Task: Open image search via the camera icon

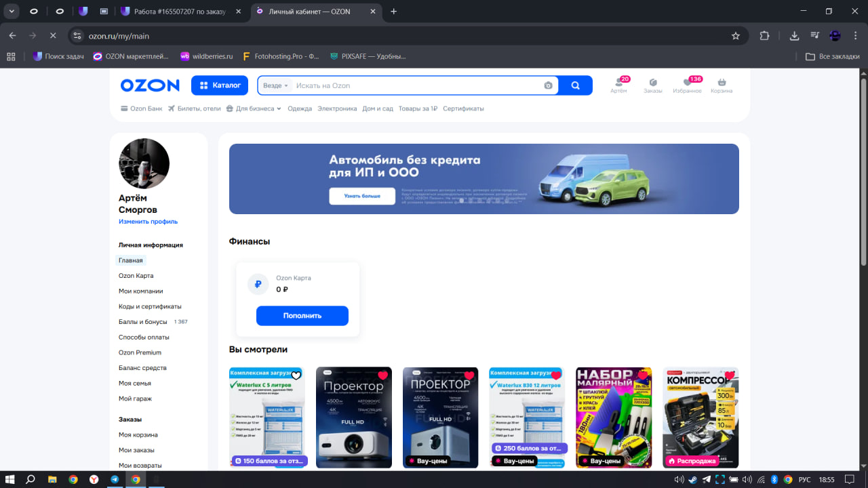Action: [548, 85]
